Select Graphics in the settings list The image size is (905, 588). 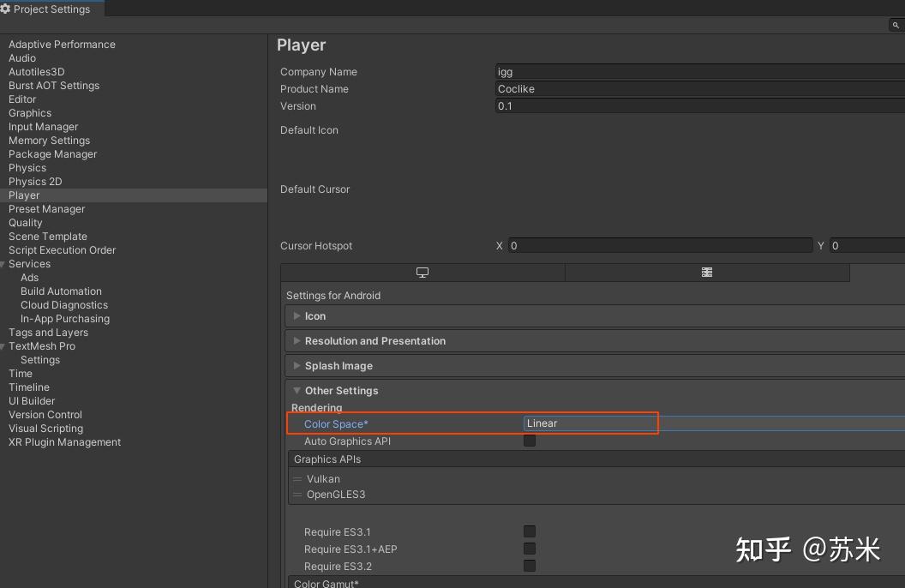coord(30,113)
